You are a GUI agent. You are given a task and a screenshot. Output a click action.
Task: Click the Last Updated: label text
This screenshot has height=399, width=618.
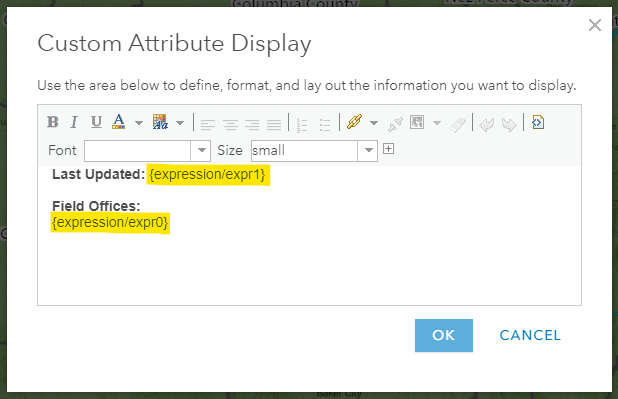point(99,174)
